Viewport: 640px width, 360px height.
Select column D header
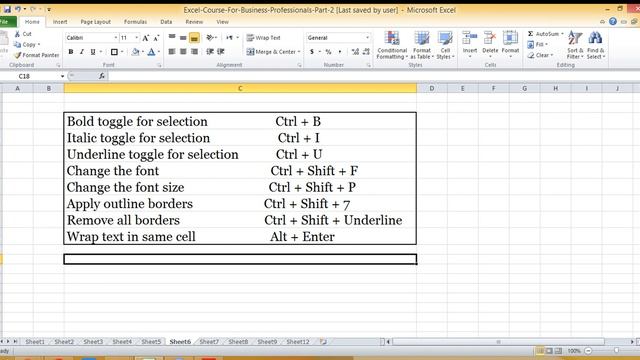click(x=431, y=88)
